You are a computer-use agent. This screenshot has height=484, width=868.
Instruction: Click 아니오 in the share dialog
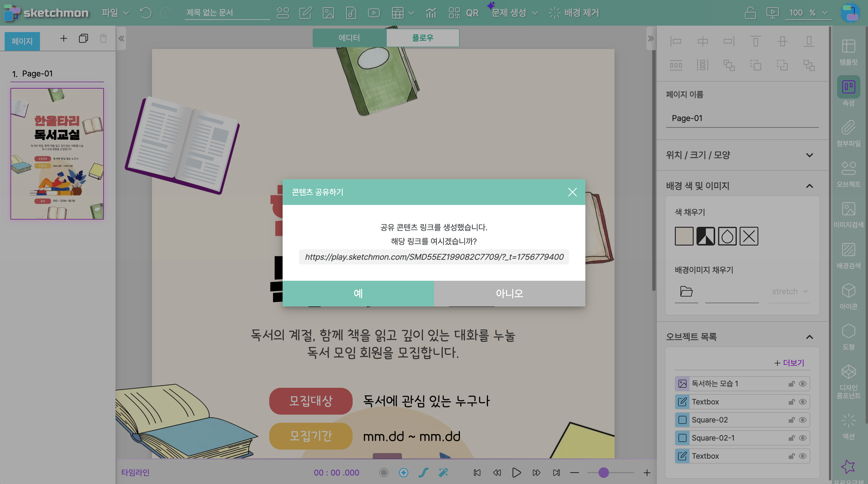pos(509,293)
